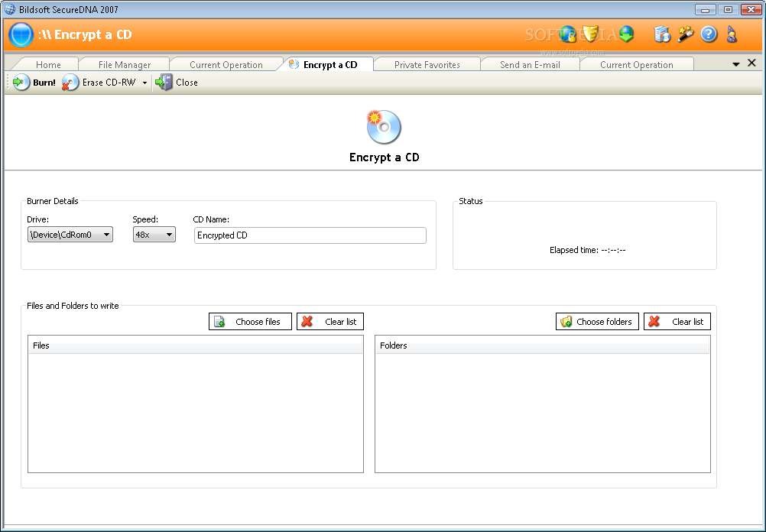This screenshot has width=766, height=532.
Task: Click the globe with green download arrow icon
Action: click(626, 34)
